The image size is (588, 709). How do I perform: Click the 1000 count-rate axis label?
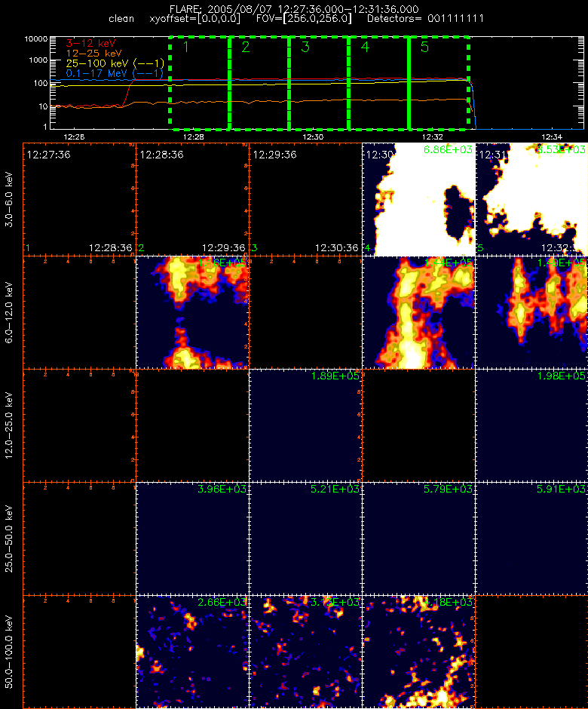coord(38,60)
